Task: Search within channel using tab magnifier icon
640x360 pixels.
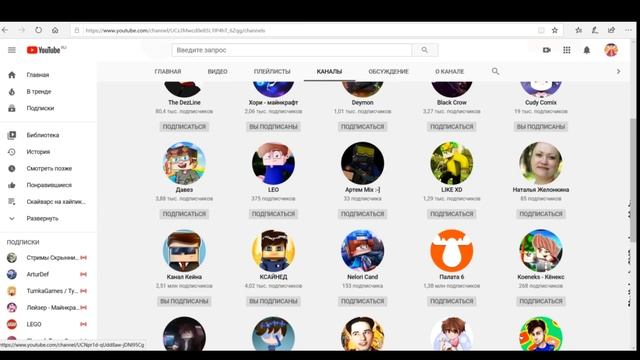Action: 496,71
